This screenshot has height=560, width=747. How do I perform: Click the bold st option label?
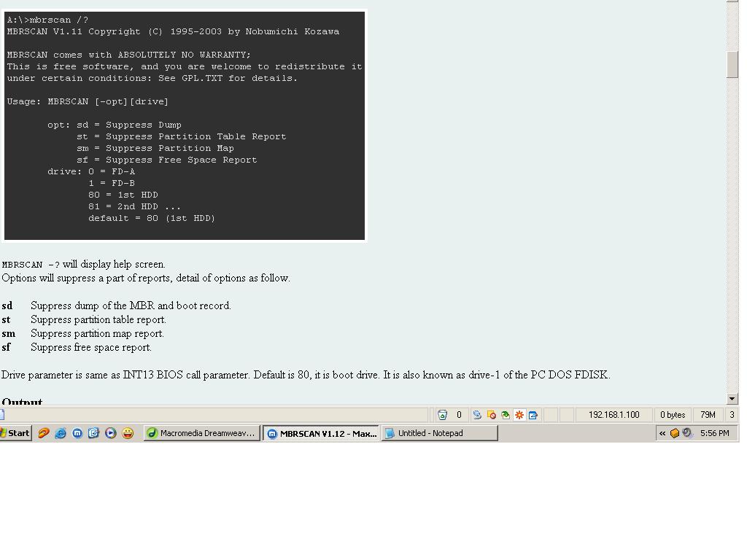6,319
